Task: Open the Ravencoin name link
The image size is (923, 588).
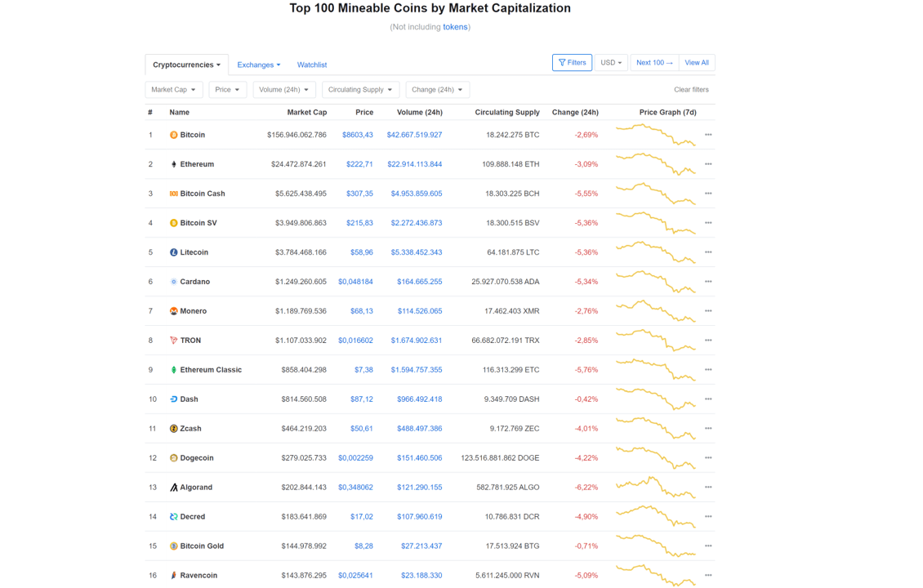Action: tap(198, 576)
